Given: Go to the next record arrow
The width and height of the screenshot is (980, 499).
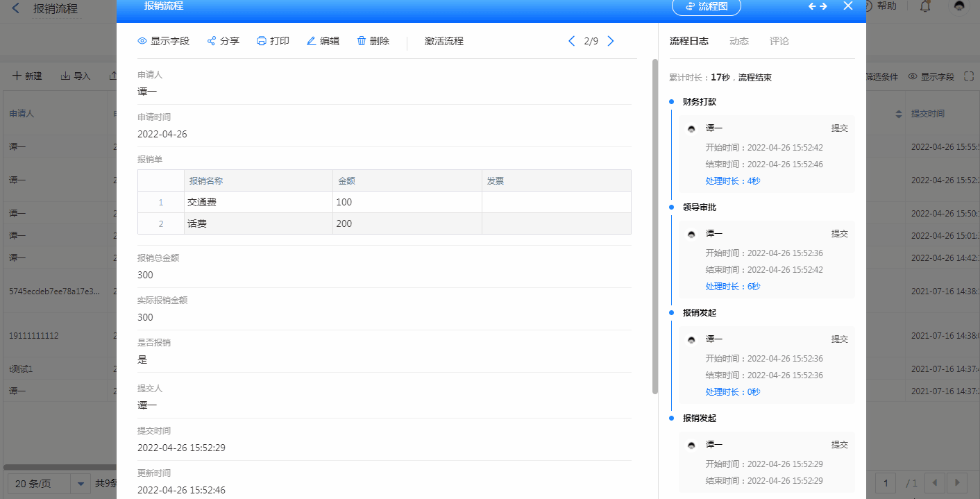Looking at the screenshot, I should click(x=611, y=41).
